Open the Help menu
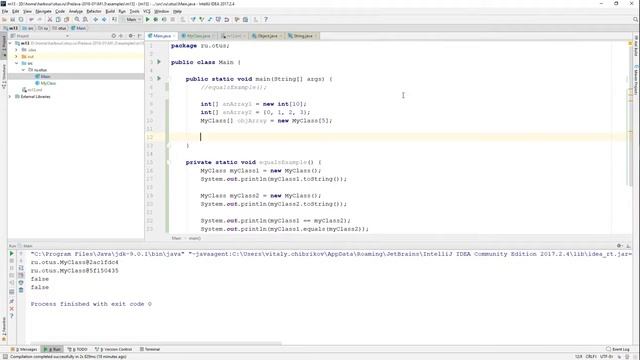This screenshot has width=640, height=360. tap(178, 11)
